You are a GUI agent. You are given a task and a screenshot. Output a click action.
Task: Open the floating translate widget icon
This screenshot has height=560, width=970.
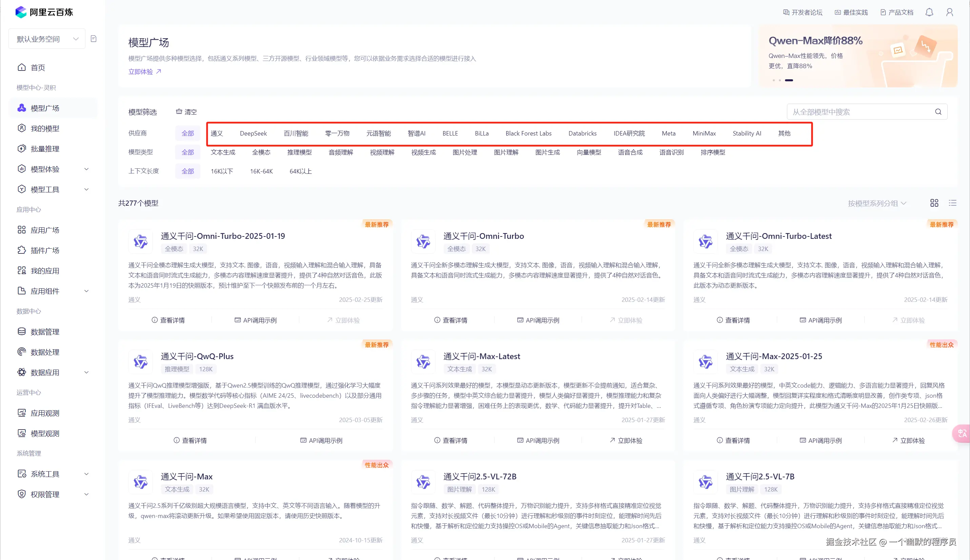[962, 433]
